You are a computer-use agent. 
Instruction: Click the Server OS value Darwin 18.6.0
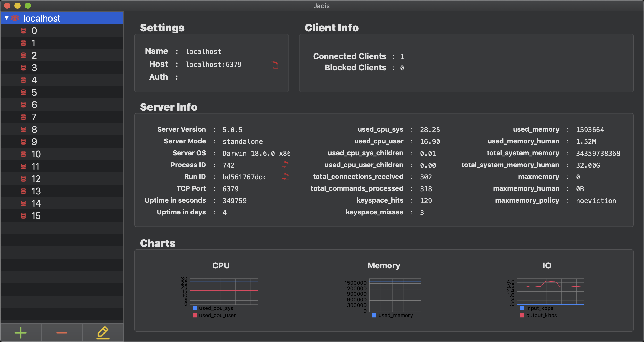point(256,153)
